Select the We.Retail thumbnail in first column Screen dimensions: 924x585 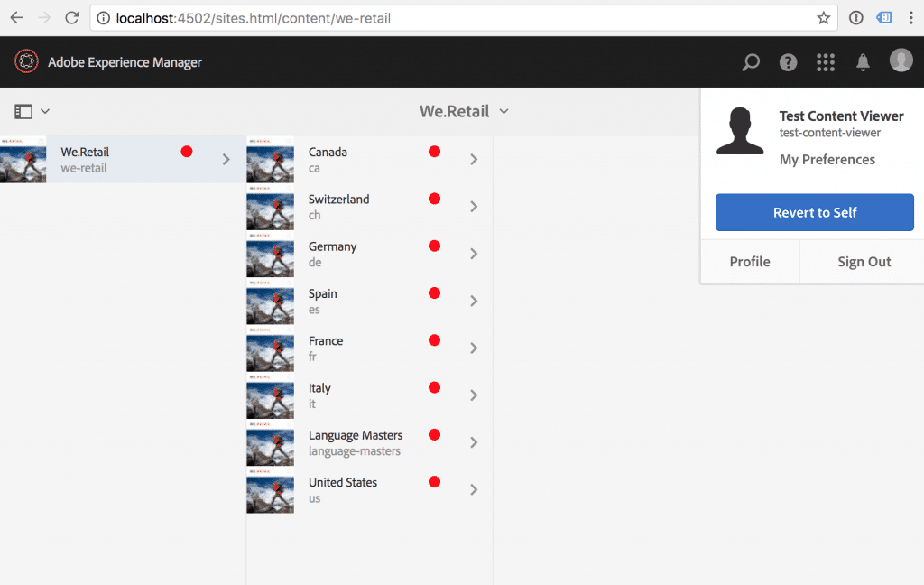click(23, 160)
